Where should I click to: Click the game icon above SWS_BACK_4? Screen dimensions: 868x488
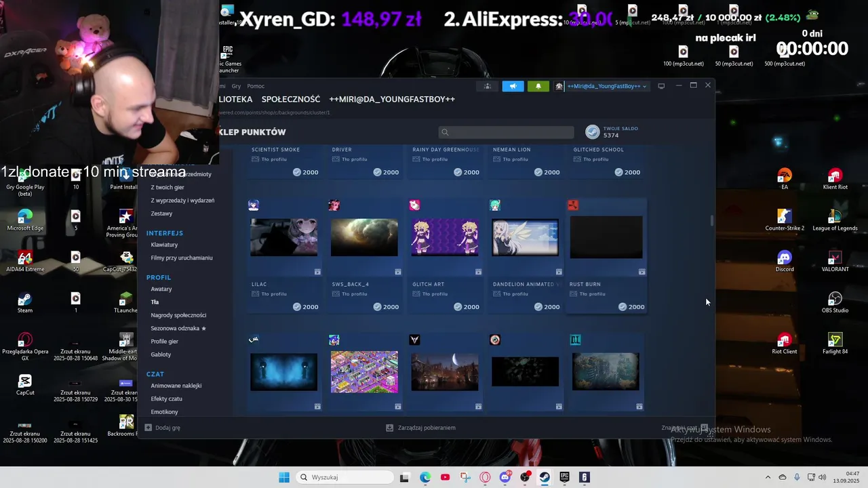334,205
